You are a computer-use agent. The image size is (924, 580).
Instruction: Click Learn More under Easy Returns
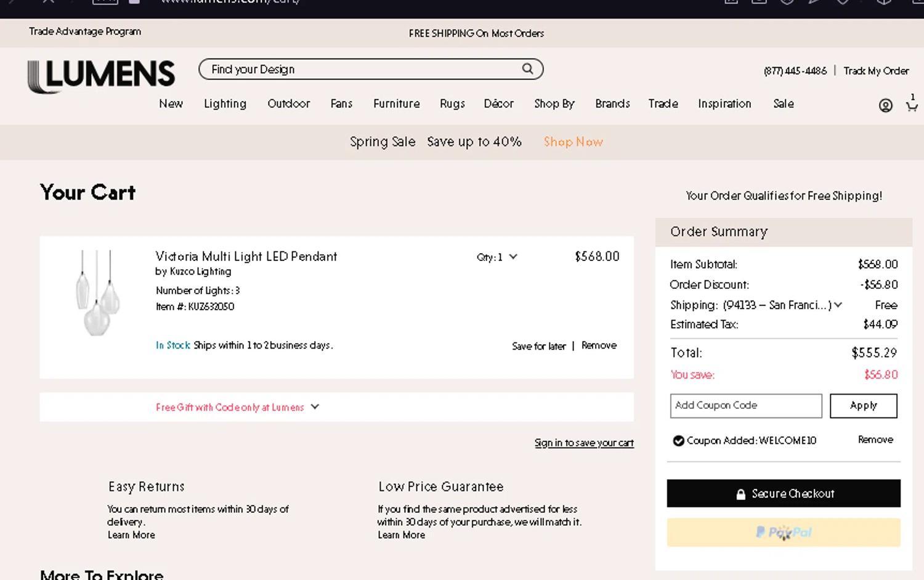[131, 535]
